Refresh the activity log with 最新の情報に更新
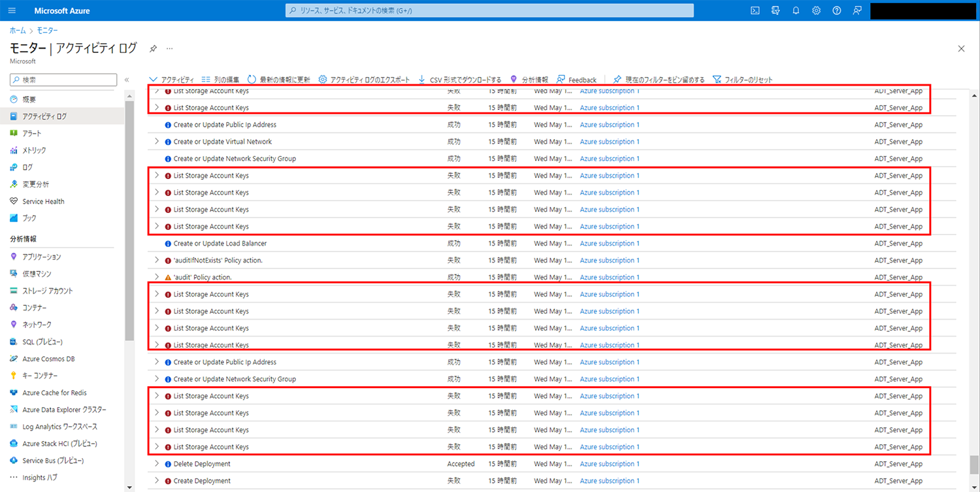The height and width of the screenshot is (492, 980). 278,80
